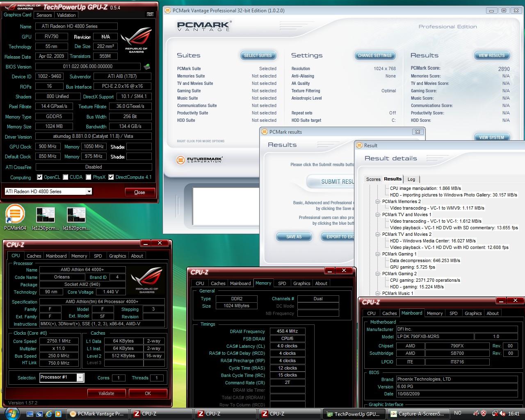Open the Mainboard tab in CPU-Z CPU window

(56, 256)
